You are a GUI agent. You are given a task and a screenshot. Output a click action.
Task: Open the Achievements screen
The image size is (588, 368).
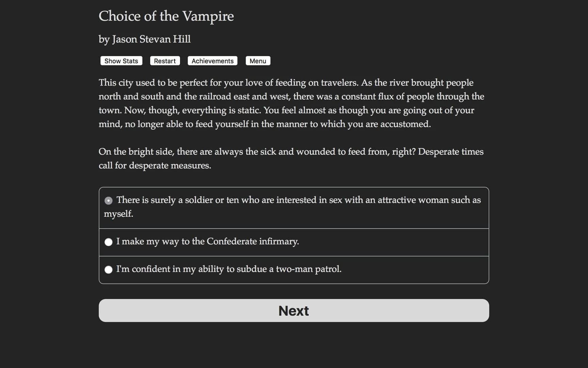212,61
